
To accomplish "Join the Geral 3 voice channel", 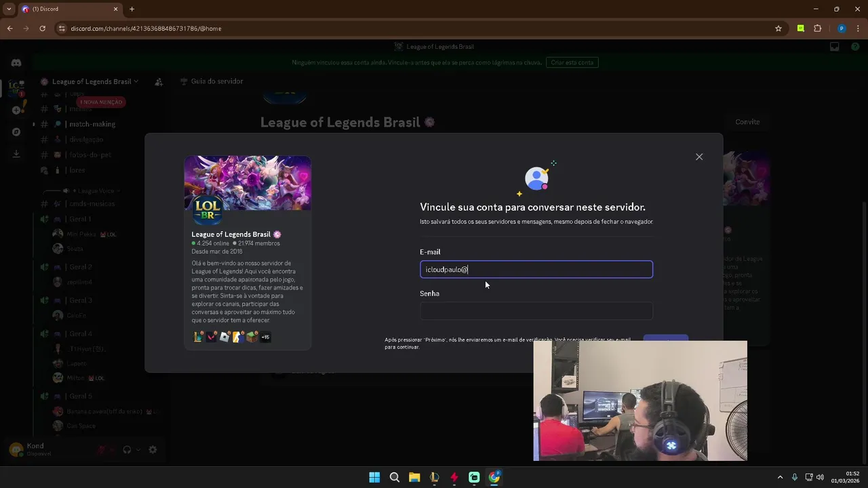I will coord(79,300).
